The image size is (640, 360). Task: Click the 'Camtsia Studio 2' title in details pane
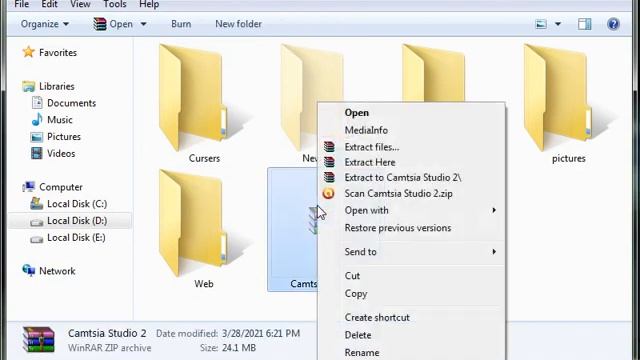[107, 333]
